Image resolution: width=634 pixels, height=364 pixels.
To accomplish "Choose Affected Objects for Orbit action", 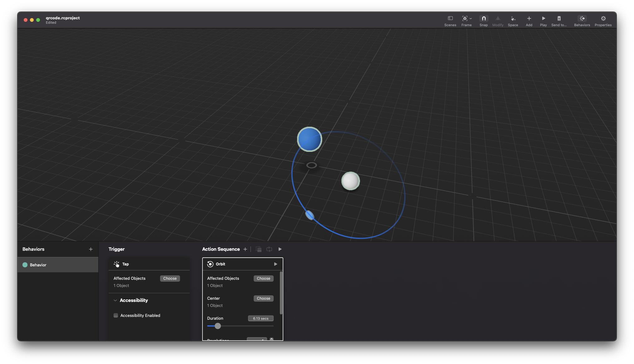I will [263, 278].
